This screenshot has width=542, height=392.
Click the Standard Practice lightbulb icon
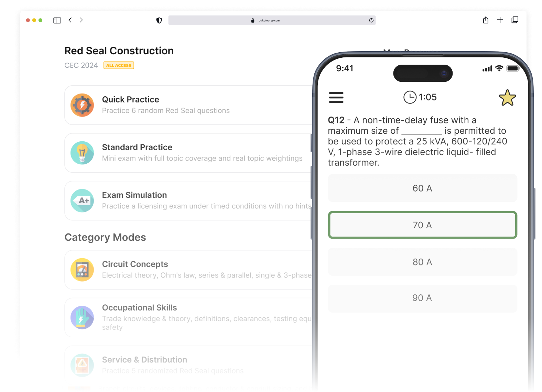(82, 153)
